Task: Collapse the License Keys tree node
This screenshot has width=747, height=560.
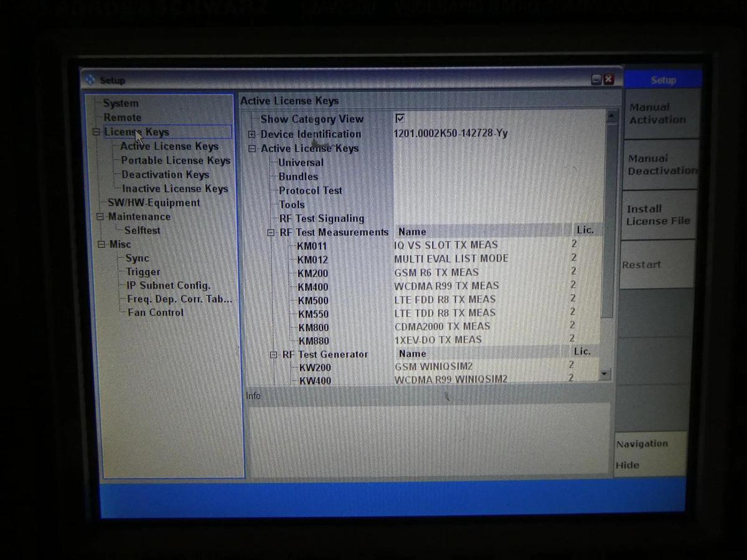Action: tap(96, 132)
